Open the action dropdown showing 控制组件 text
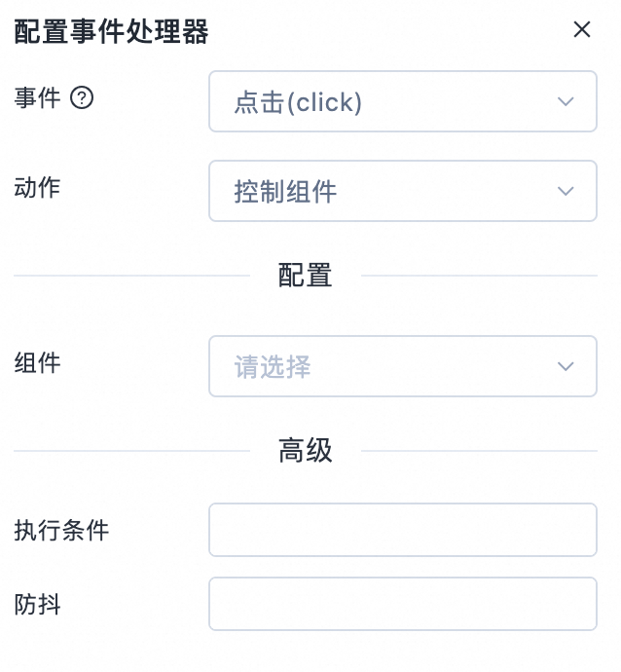Screen dimensions: 621x672 [x=403, y=191]
